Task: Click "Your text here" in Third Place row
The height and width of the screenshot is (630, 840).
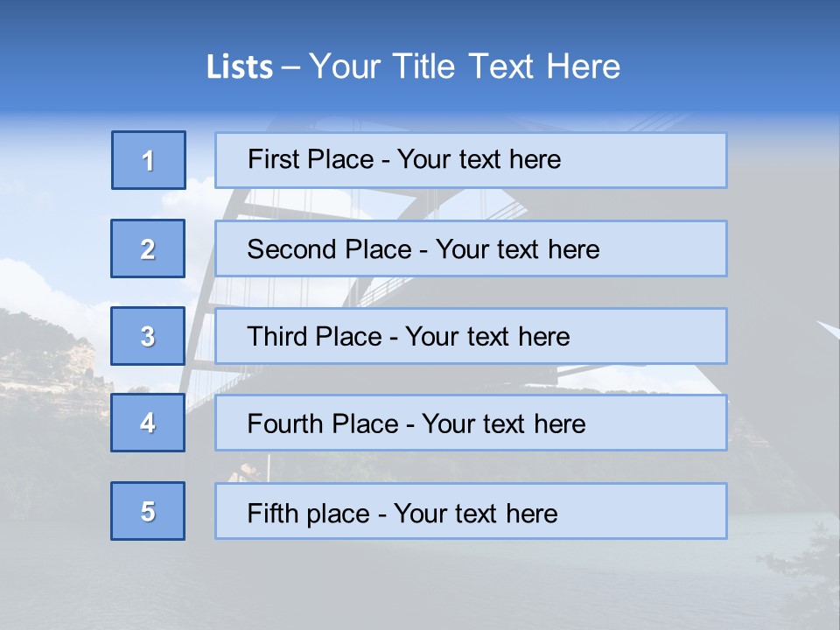Action: point(487,337)
